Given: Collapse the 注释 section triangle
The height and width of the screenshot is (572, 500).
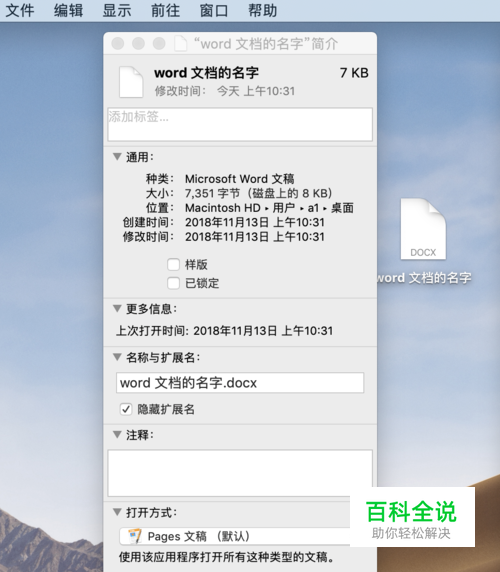Looking at the screenshot, I should pyautogui.click(x=117, y=434).
